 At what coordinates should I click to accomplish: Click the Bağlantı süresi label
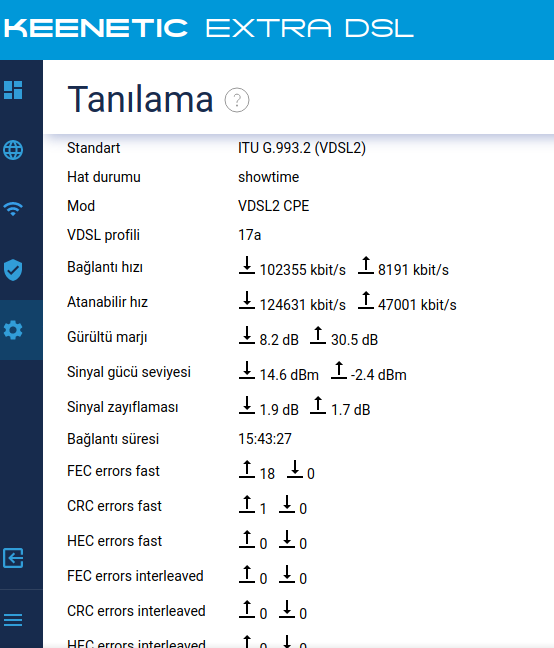pyautogui.click(x=113, y=438)
